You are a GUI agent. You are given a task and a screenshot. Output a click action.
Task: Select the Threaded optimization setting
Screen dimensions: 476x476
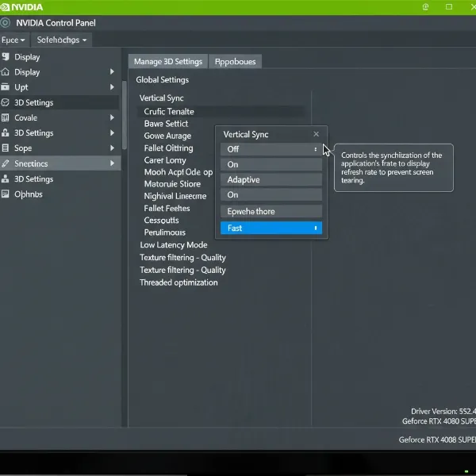178,282
